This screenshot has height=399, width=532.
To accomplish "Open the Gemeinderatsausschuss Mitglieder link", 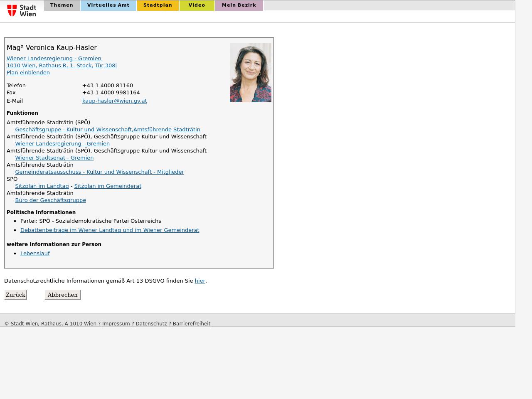I will click(99, 172).
